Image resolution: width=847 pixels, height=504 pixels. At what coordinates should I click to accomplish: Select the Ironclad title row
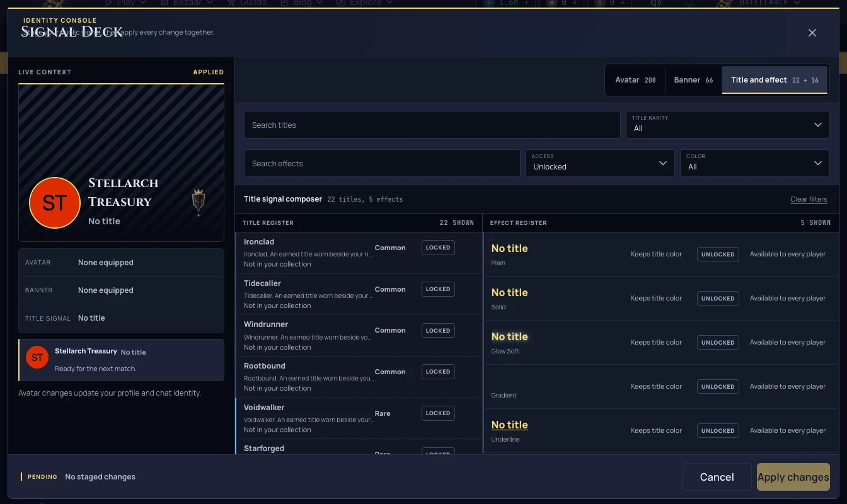[359, 253]
